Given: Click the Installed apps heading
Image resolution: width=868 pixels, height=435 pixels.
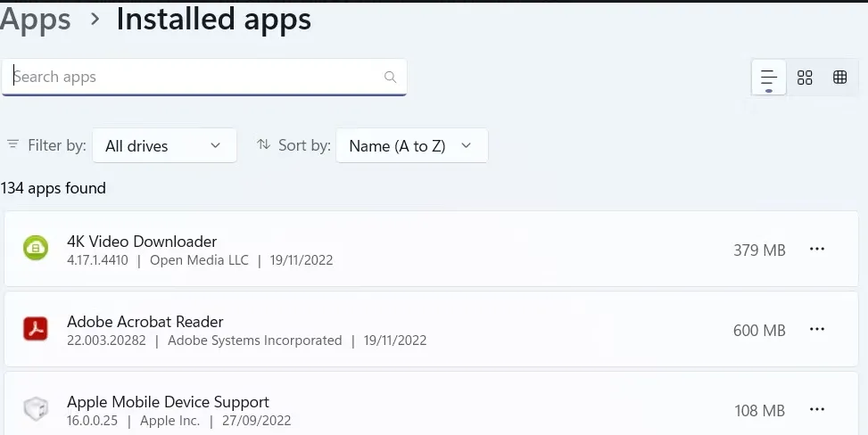Looking at the screenshot, I should 214,20.
